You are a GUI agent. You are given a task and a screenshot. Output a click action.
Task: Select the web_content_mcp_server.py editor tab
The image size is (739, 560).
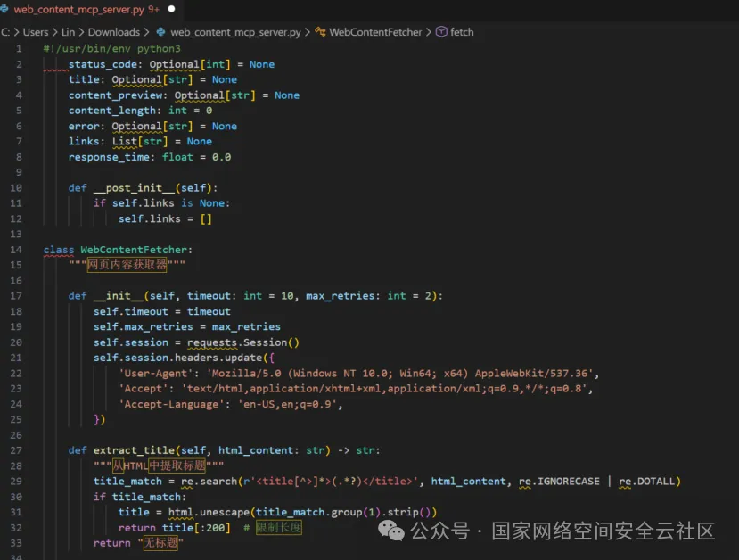pyautogui.click(x=80, y=9)
